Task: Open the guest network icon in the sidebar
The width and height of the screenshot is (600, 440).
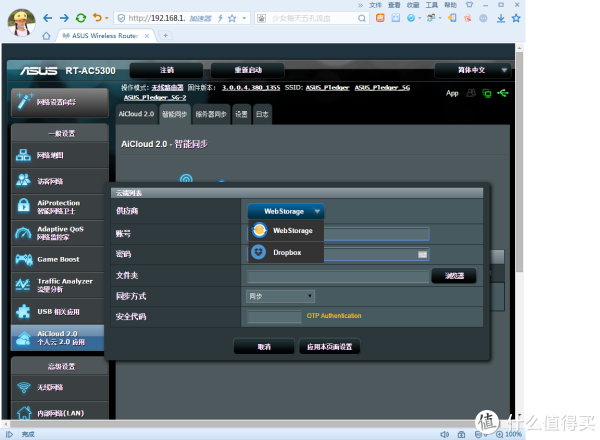Action: point(23,180)
